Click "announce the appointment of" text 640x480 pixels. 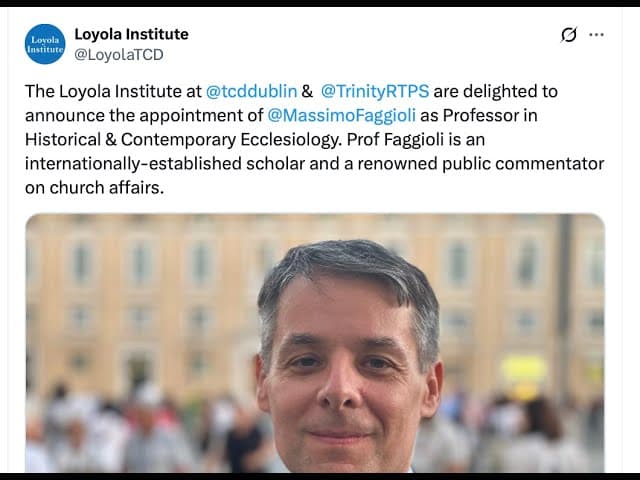pyautogui.click(x=144, y=115)
